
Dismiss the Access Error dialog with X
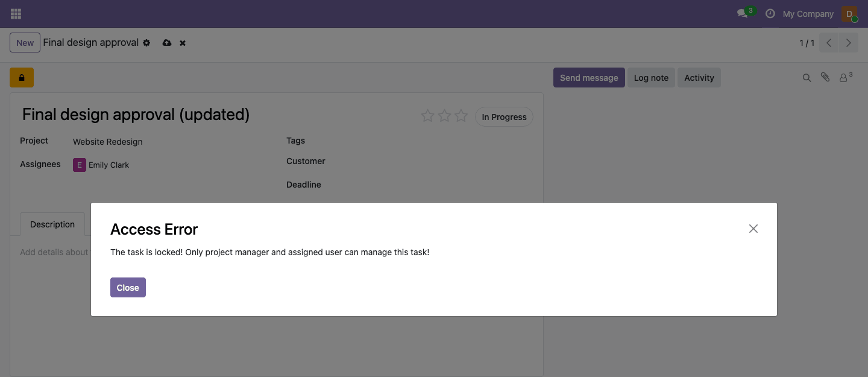(x=753, y=229)
